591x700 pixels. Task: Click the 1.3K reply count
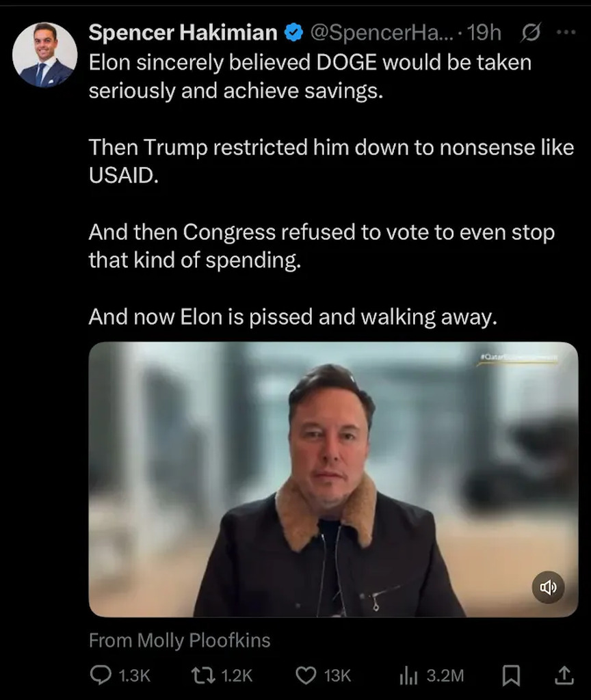point(133,675)
